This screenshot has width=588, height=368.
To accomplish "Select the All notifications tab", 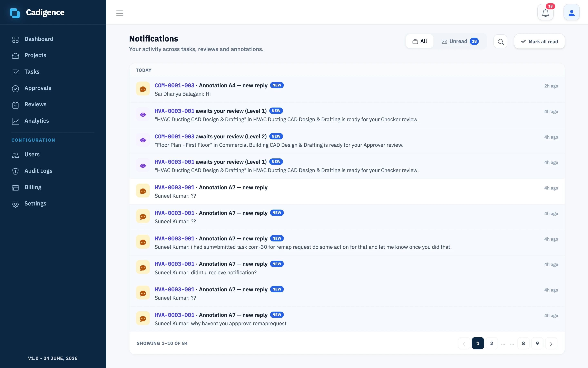I will 420,41.
